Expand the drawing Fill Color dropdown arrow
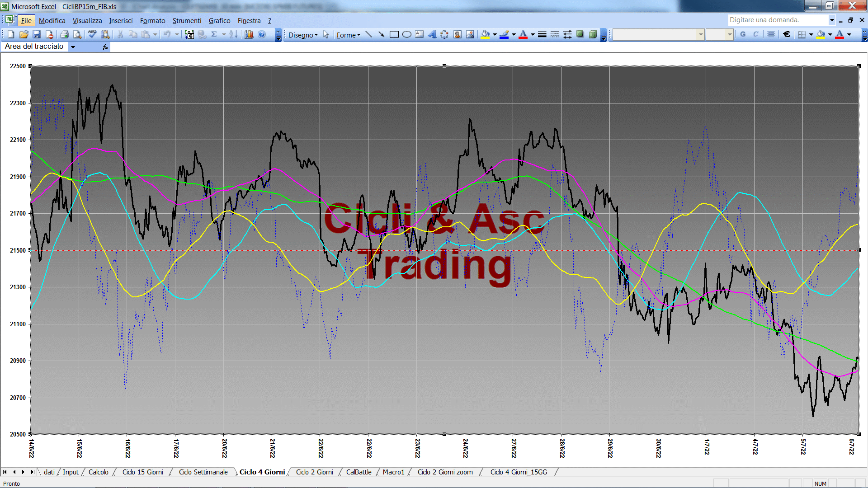The width and height of the screenshot is (868, 488). pos(495,35)
